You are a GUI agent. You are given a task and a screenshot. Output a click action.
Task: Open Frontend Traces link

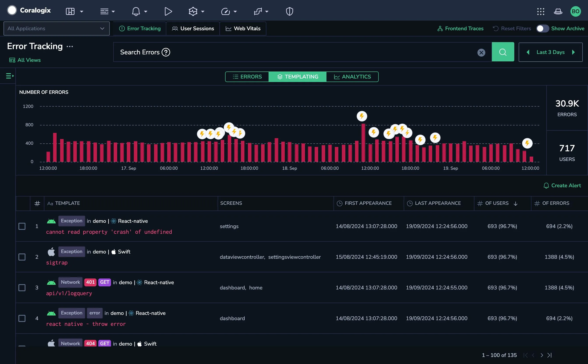pos(460,29)
